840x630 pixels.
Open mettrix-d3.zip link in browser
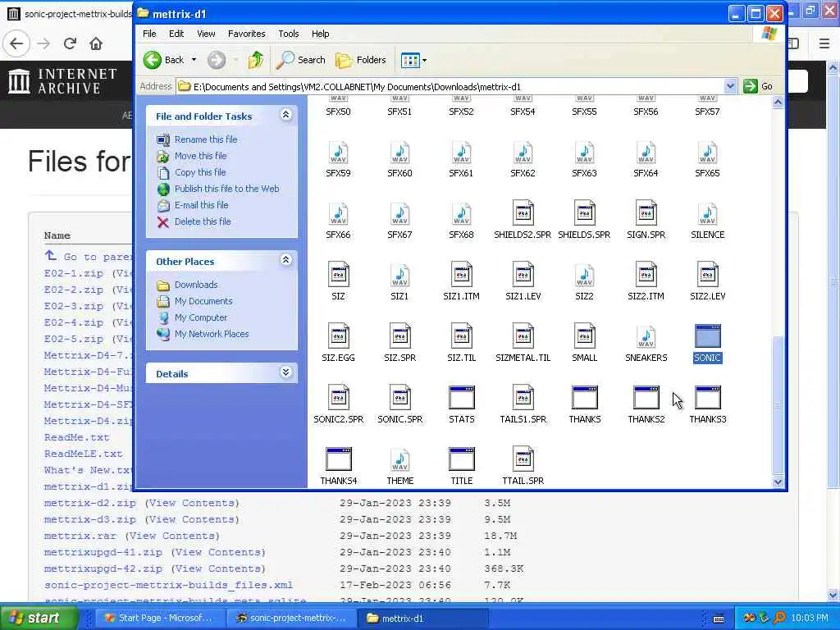point(90,519)
